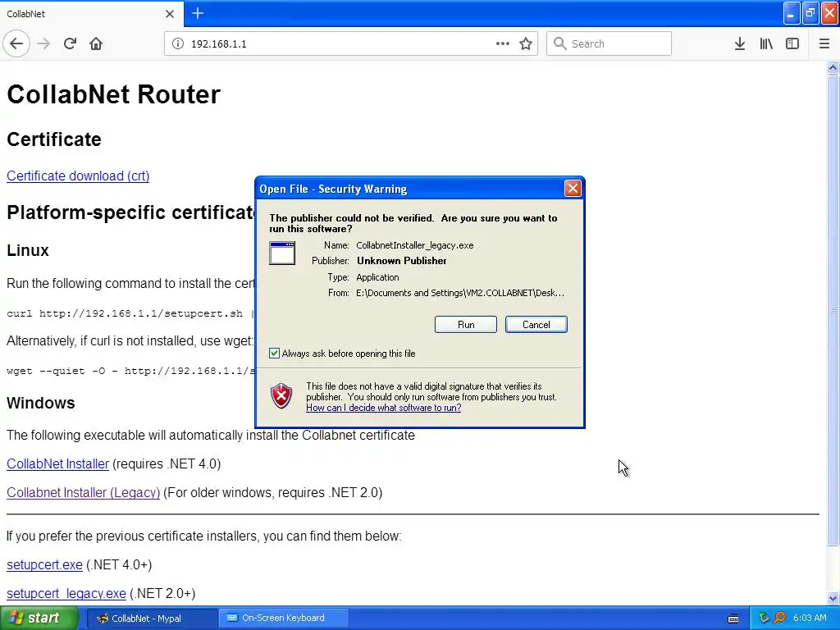Click the CollabnetInstaller_legacy.exe file name
840x630 pixels.
[414, 245]
